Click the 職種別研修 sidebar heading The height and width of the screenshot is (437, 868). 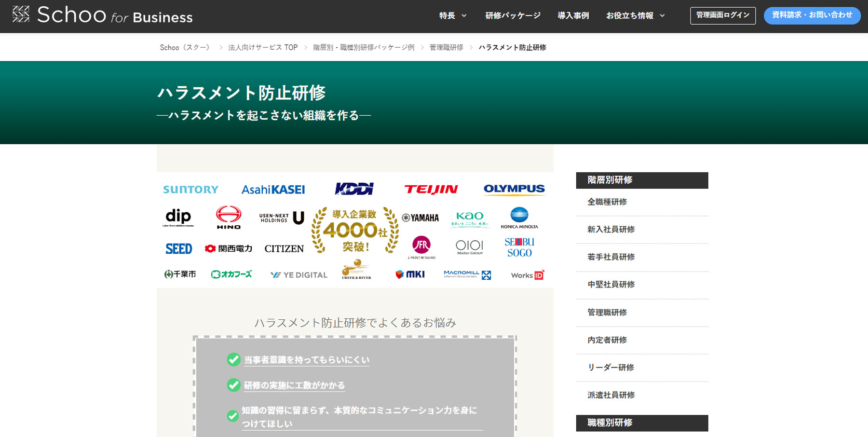[x=642, y=423]
